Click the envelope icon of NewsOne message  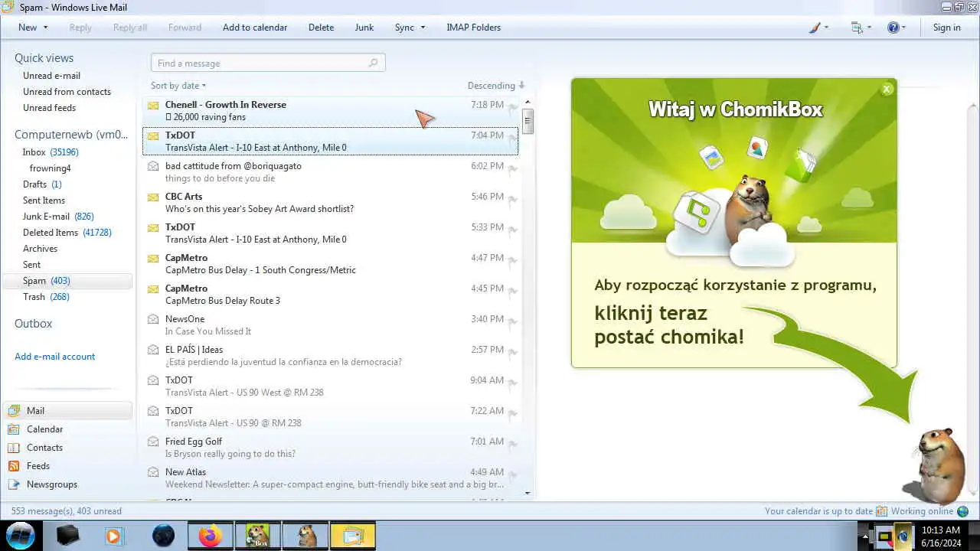[x=153, y=319]
